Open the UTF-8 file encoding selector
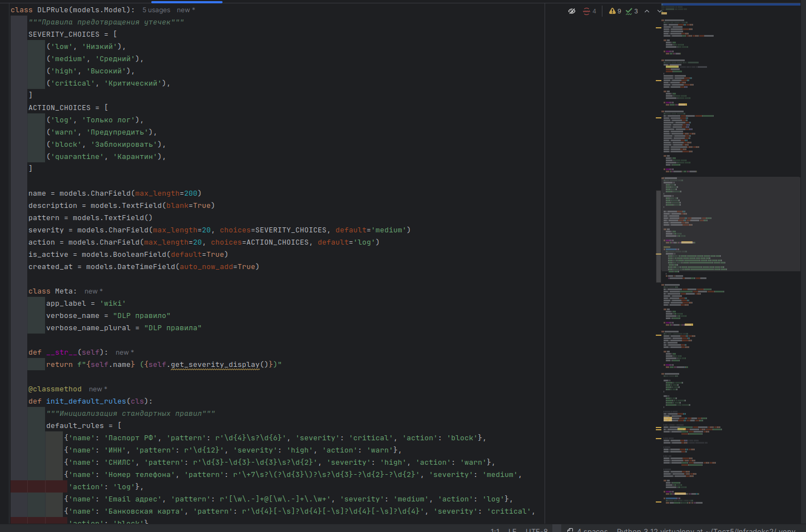This screenshot has width=806, height=532. point(537,530)
